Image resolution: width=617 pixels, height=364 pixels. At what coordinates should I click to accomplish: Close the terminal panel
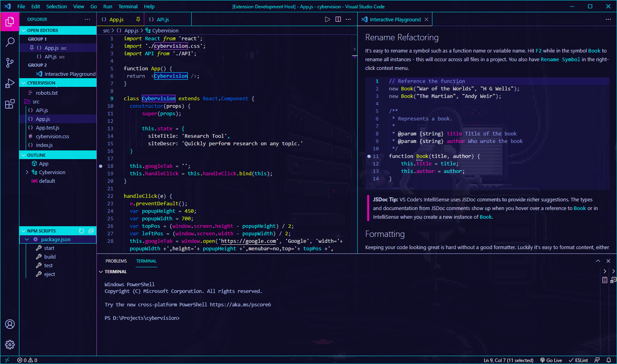coord(608,261)
